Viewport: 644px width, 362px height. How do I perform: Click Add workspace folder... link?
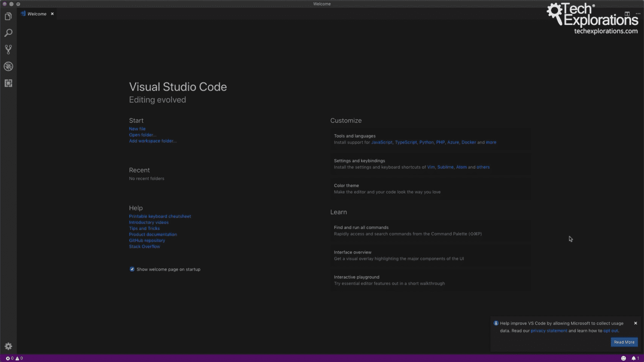153,141
